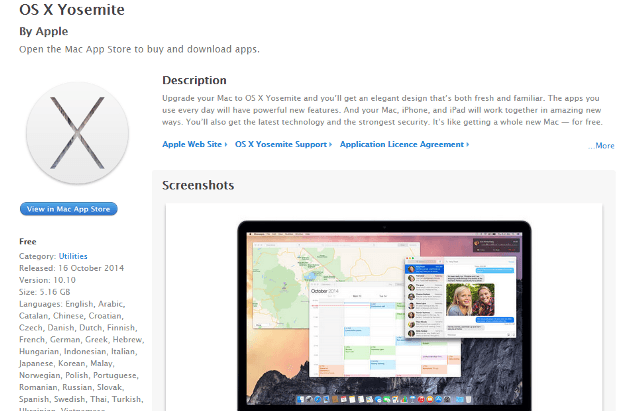Click the 'Spanish, Swedish, Thai, Turkish,' line

81,399
